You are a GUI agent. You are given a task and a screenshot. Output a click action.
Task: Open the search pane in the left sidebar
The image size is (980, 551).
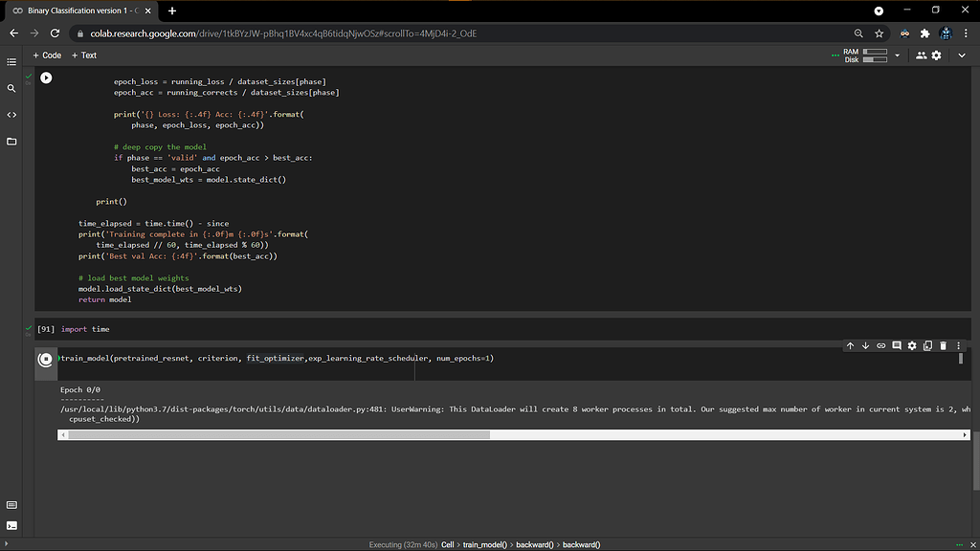click(x=11, y=87)
